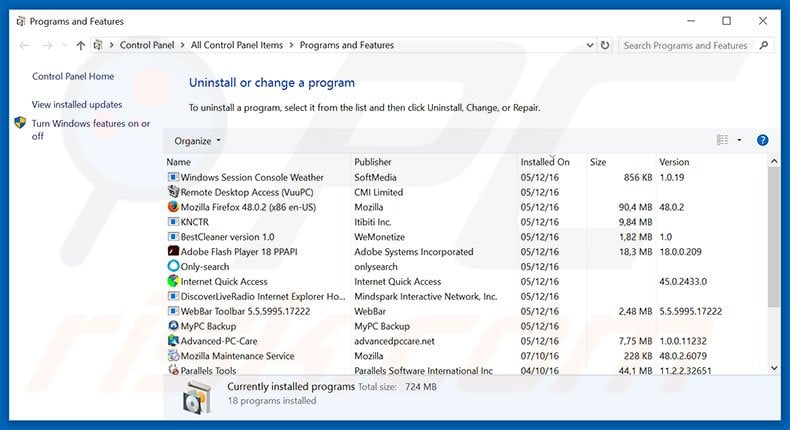790x430 pixels.
Task: Click the 18.0.0.209 version cell
Action: [x=680, y=252]
